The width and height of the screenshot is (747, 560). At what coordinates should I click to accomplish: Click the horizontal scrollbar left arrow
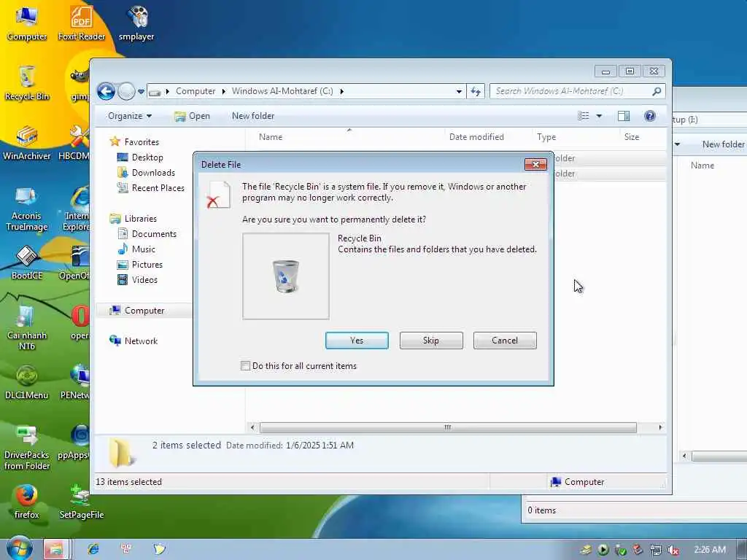pos(252,427)
